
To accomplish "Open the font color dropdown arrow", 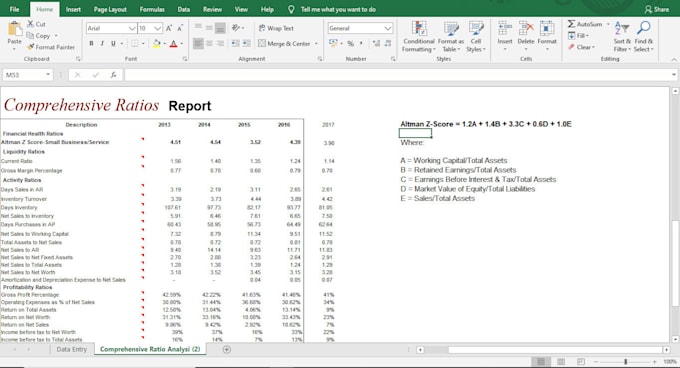I will click(x=181, y=44).
